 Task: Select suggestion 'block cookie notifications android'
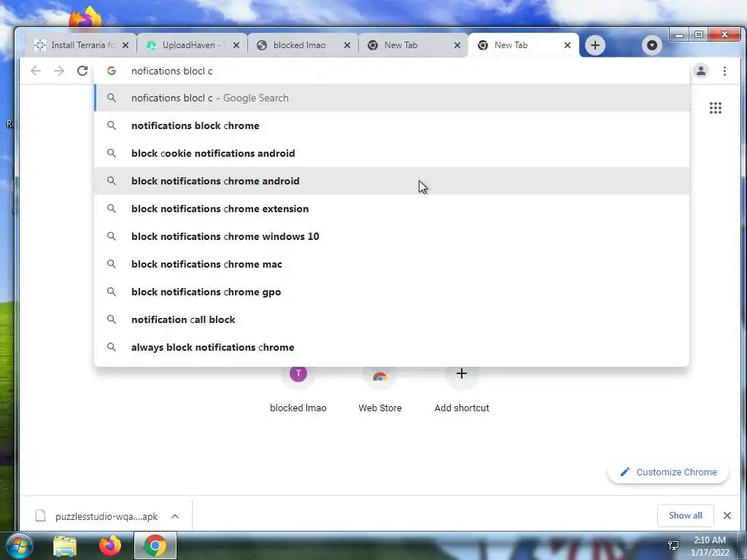pyautogui.click(x=392, y=153)
